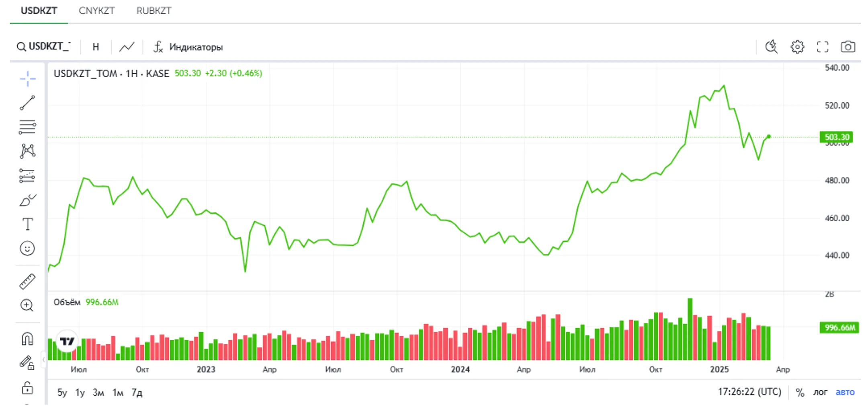Switch to the CNYKZT tab
This screenshot has width=868, height=420.
pos(97,11)
